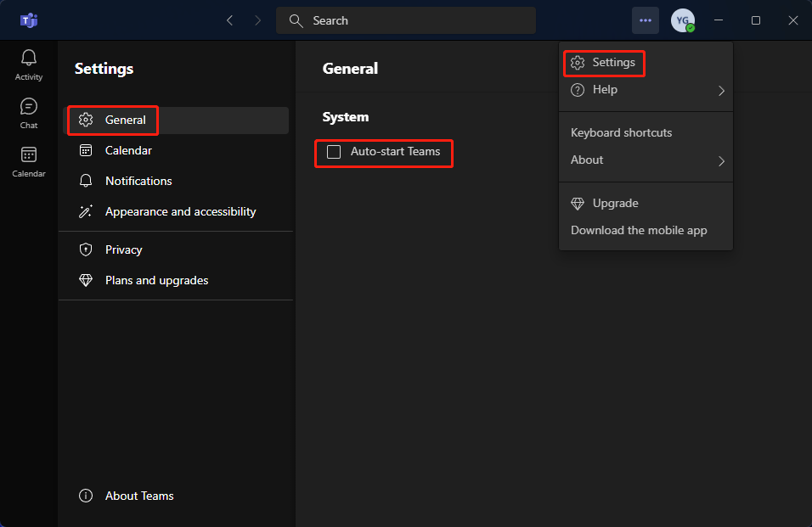Image resolution: width=812 pixels, height=527 pixels.
Task: Click the Microsoft Teams logo icon
Action: (x=29, y=20)
